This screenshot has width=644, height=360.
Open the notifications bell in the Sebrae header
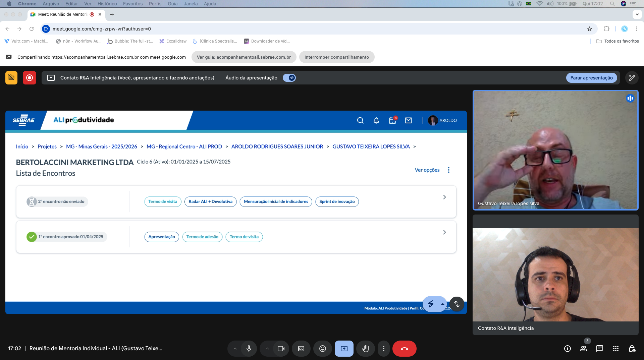pyautogui.click(x=376, y=120)
